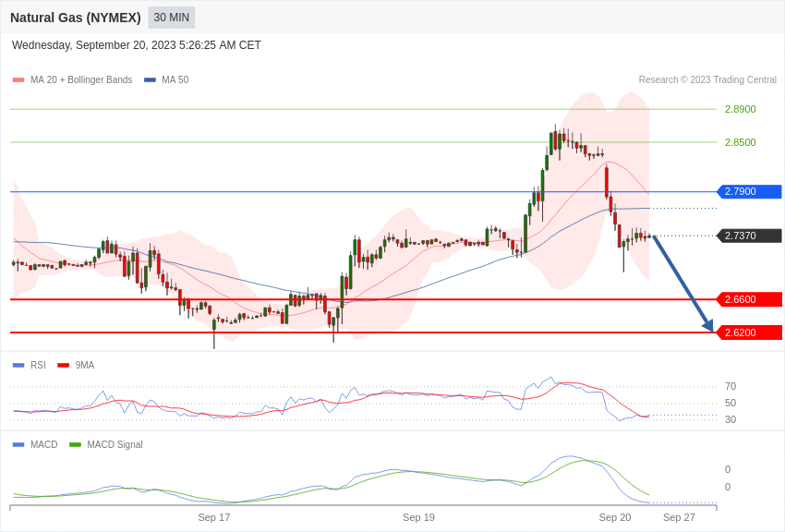The width and height of the screenshot is (785, 532).
Task: Click the black 2.7370 current price tag
Action: point(749,236)
